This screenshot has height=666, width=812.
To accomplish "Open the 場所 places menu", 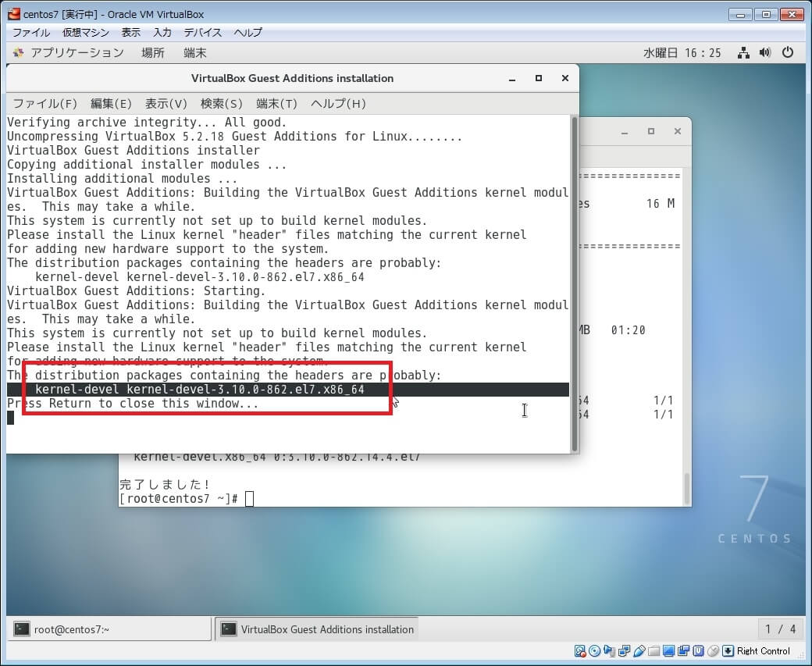I will [152, 53].
